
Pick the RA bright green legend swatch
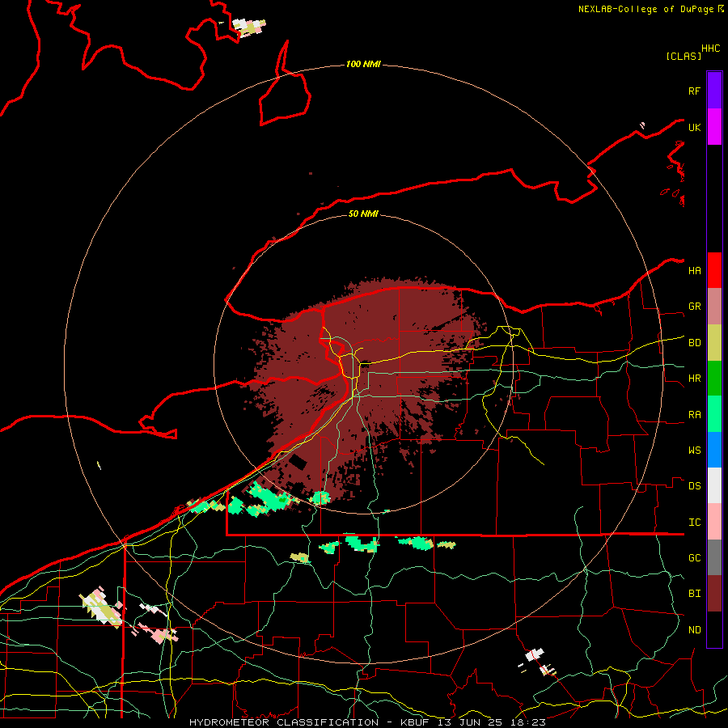[x=714, y=414]
